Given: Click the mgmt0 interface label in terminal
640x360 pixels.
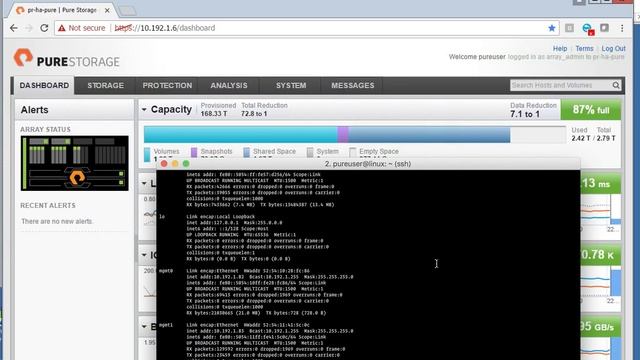Looking at the screenshot, I should pyautogui.click(x=166, y=271).
